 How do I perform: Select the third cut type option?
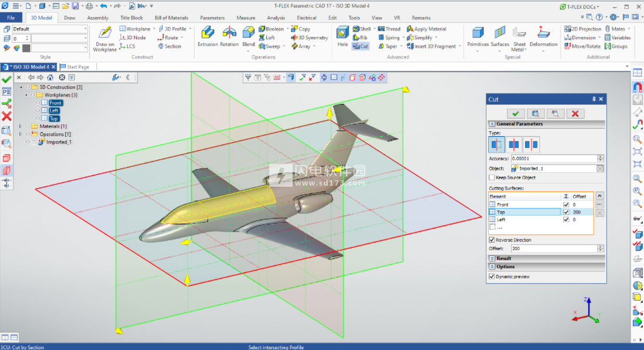(531, 144)
